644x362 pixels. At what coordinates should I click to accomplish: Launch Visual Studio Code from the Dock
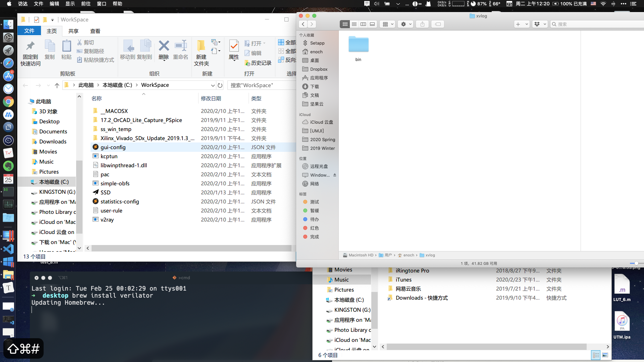pyautogui.click(x=8, y=249)
